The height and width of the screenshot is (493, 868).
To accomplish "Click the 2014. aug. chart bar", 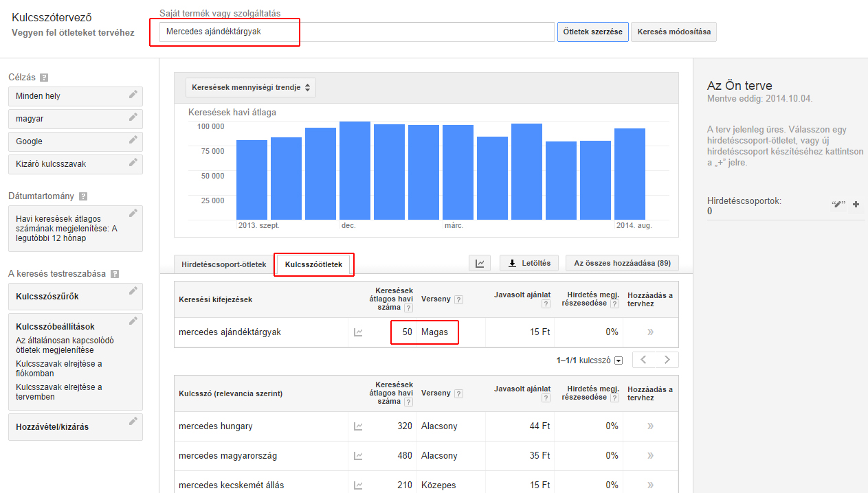I will click(x=630, y=174).
